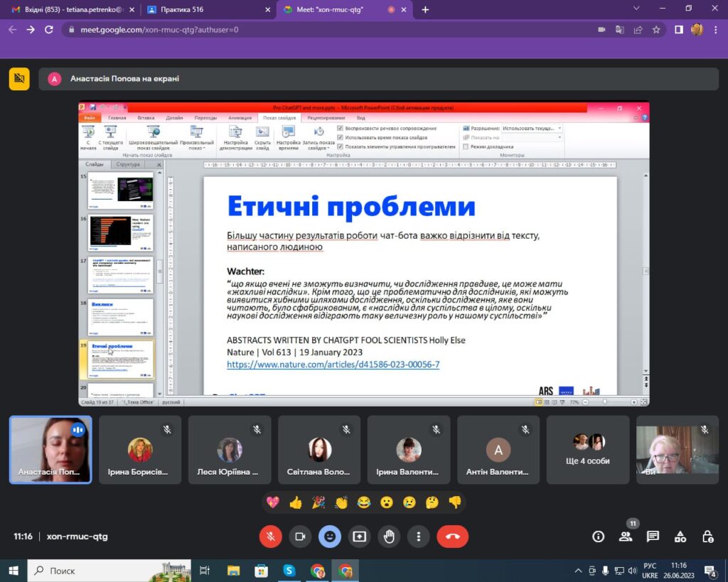Open the chat with everyone panel
Viewport: 728px width, 582px height.
click(653, 537)
